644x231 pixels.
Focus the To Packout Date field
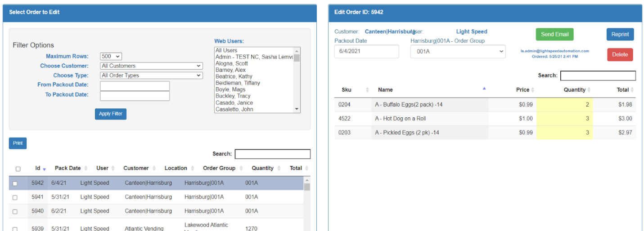135,95
